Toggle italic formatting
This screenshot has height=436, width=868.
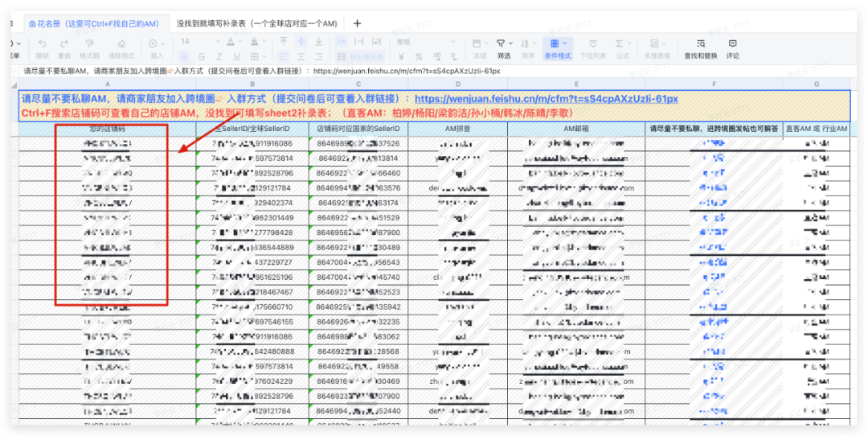[219, 56]
